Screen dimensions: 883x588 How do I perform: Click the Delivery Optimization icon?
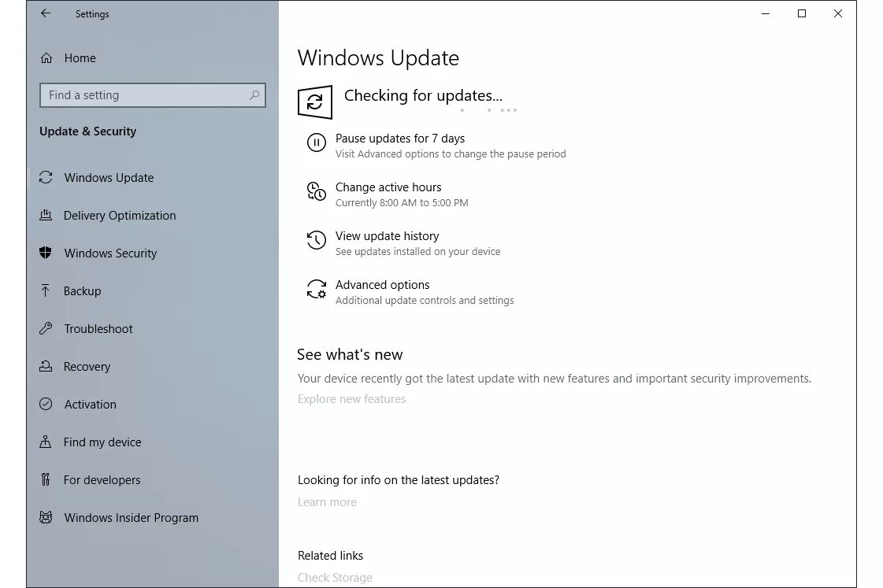[x=46, y=215]
